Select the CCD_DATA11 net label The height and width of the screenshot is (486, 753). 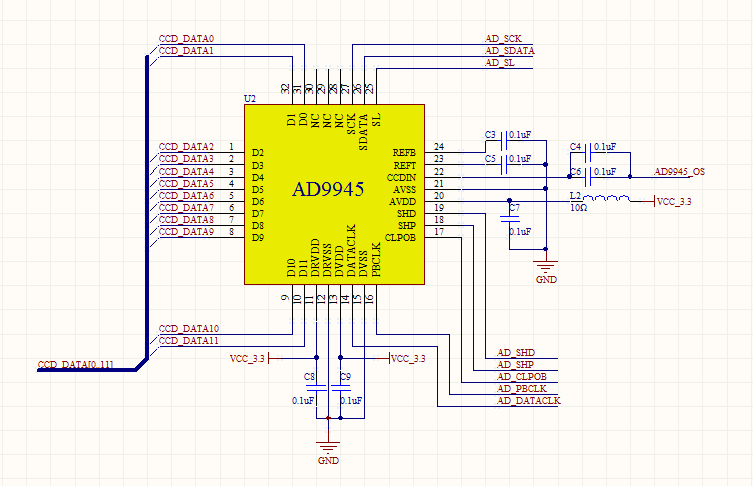[188, 341]
